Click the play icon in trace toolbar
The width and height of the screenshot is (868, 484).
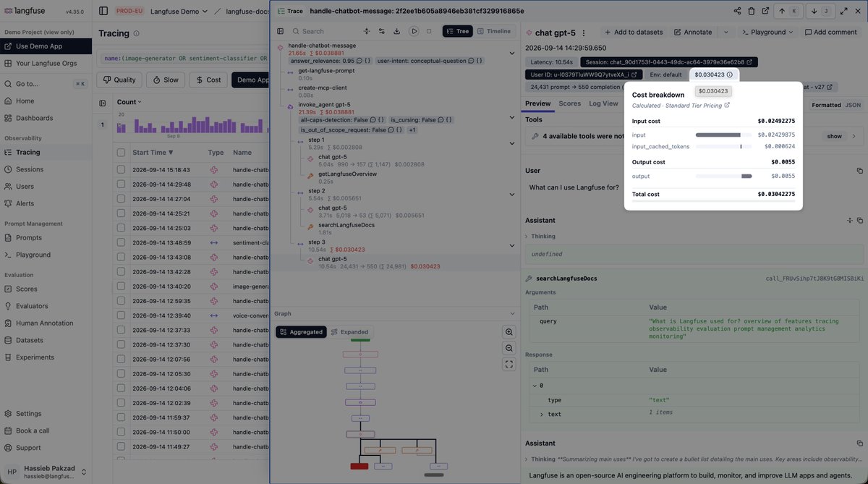[414, 31]
